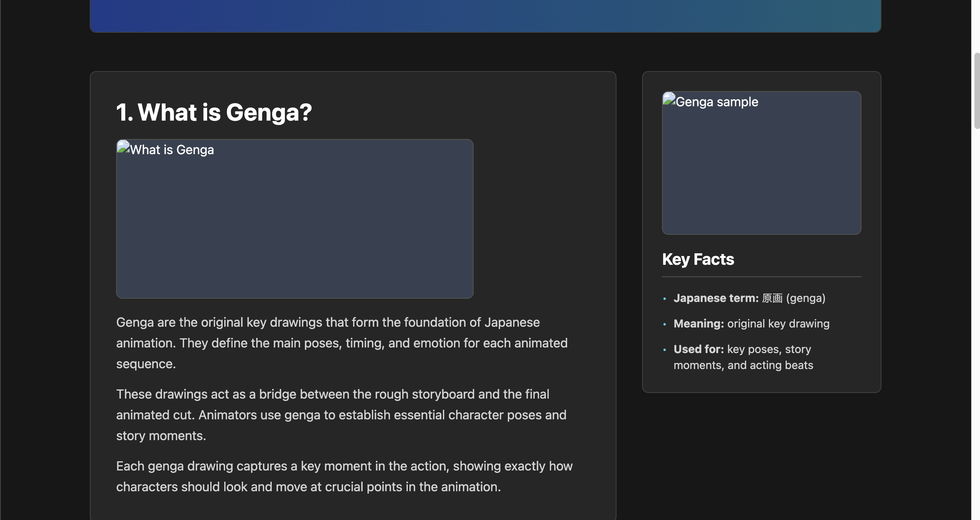Click the scrollbar track below the thumb
Screen dimensions: 980x520
976,320
